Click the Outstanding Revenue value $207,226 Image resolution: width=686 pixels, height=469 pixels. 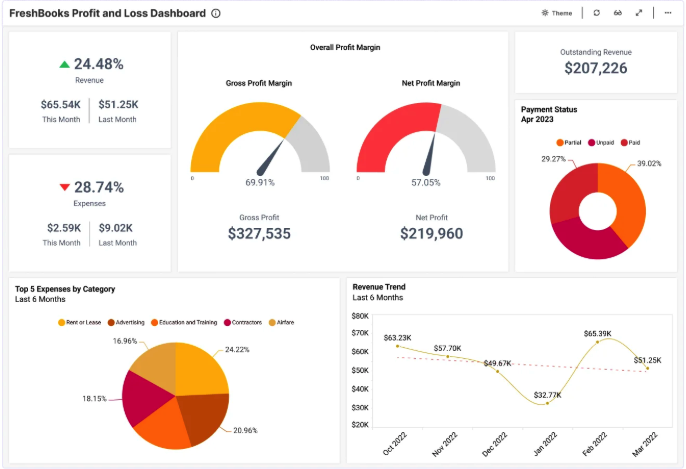pyautogui.click(x=595, y=69)
